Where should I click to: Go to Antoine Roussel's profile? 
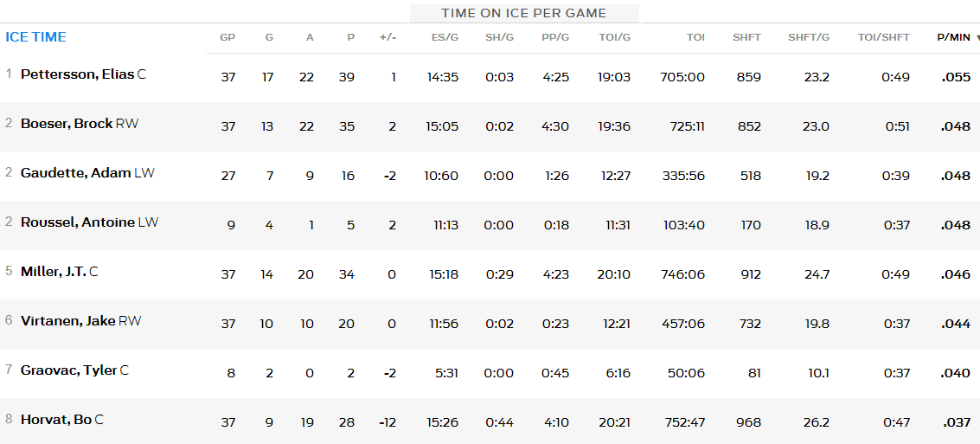[x=78, y=222]
